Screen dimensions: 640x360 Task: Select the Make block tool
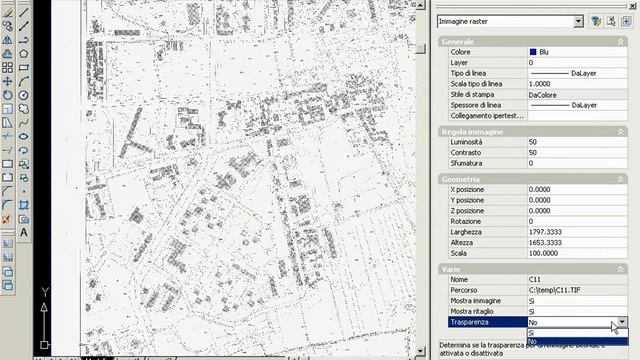click(x=24, y=178)
